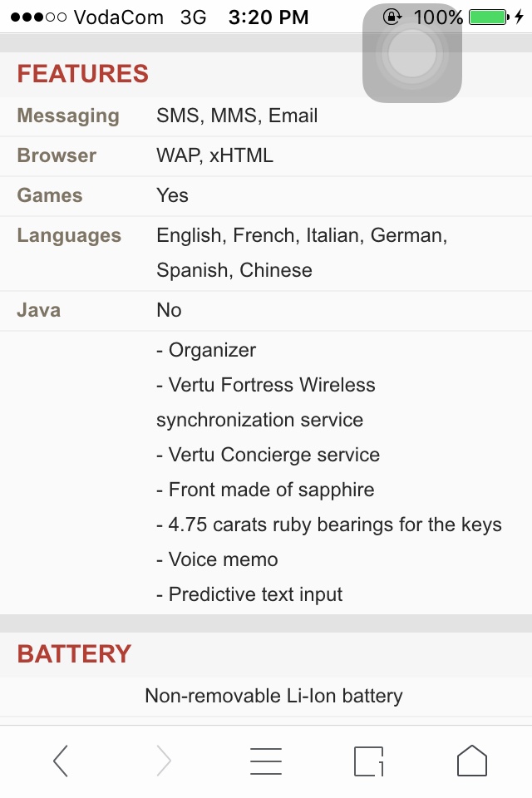Tap the Languages row label

point(69,235)
